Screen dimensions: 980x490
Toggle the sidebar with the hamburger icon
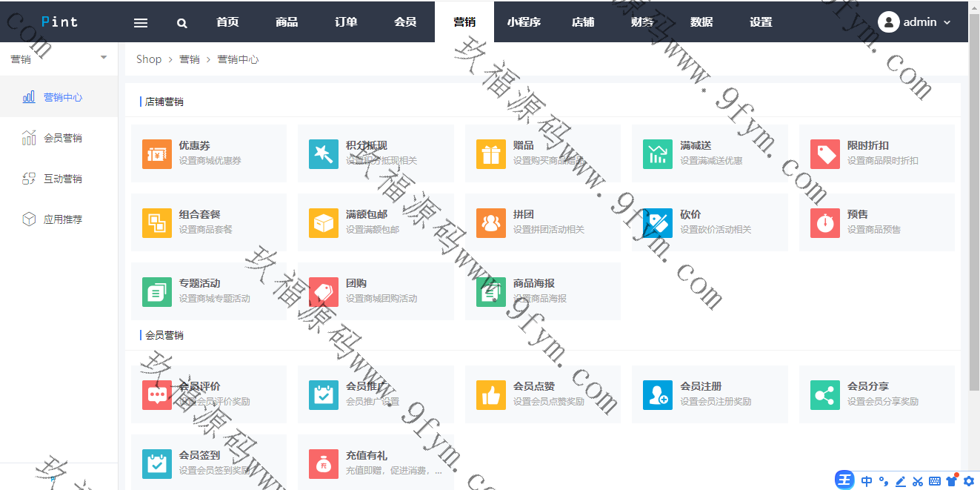[140, 22]
